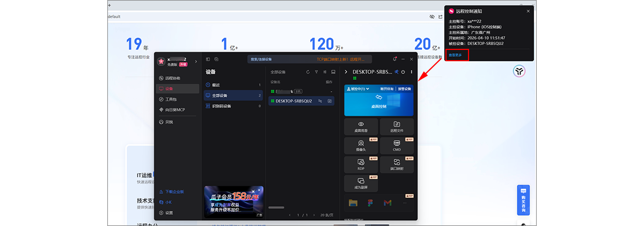Open the RDP connection tile
644x226 pixels.
coord(361,165)
